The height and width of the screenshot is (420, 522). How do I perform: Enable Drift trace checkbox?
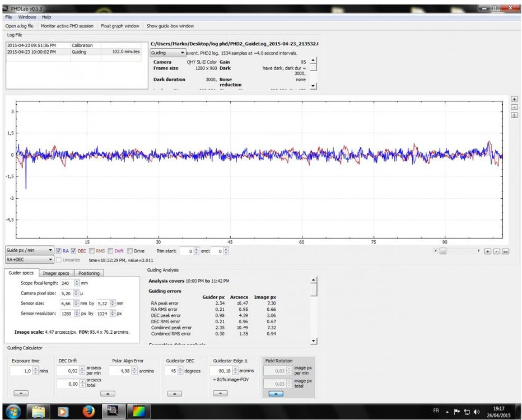[x=110, y=251]
